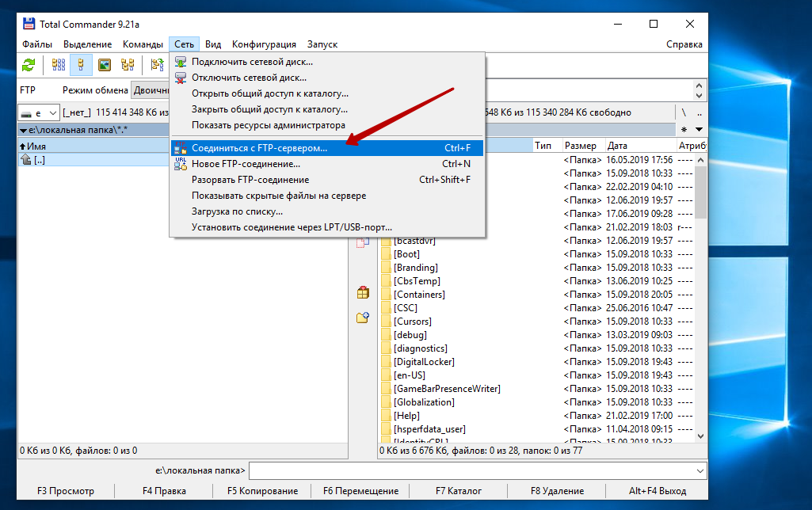Select the full details view icon
This screenshot has height=510, width=812.
point(81,65)
